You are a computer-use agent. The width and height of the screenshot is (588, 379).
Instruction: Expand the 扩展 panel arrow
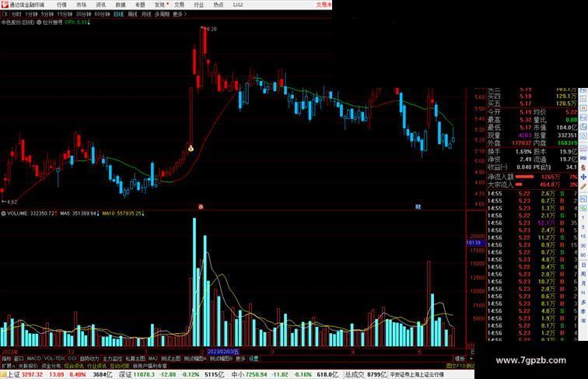(x=9, y=366)
